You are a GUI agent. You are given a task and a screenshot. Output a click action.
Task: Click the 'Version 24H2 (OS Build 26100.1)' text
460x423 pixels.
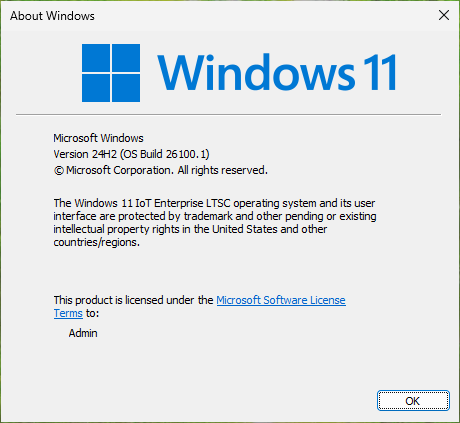(131, 154)
